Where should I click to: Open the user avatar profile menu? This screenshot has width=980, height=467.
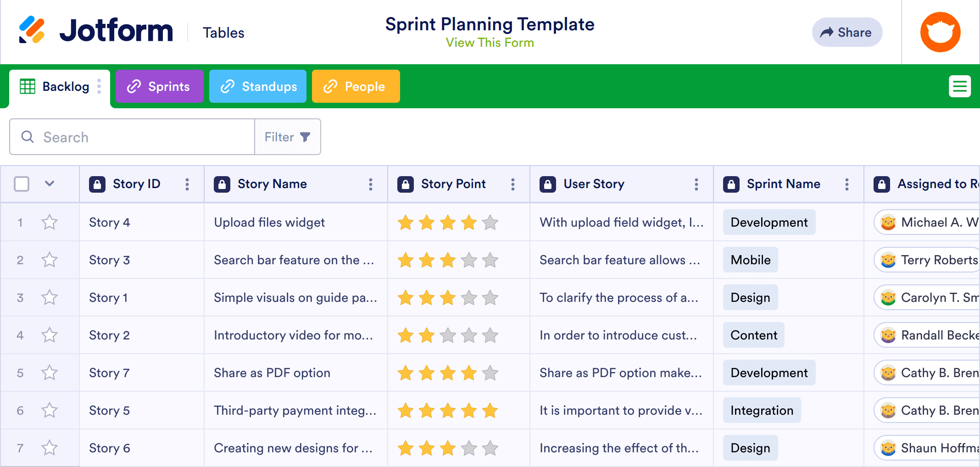[x=940, y=32]
